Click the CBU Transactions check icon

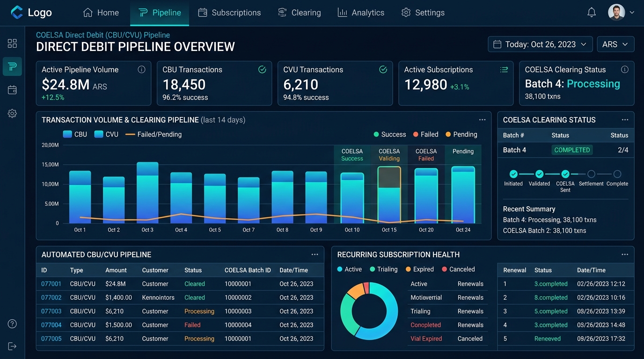[x=262, y=70]
